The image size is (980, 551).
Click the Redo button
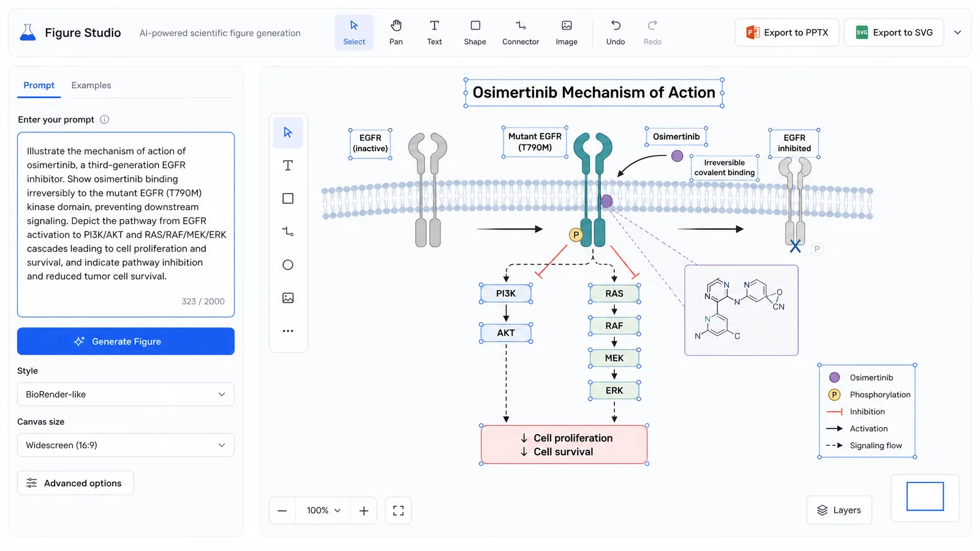(x=652, y=32)
